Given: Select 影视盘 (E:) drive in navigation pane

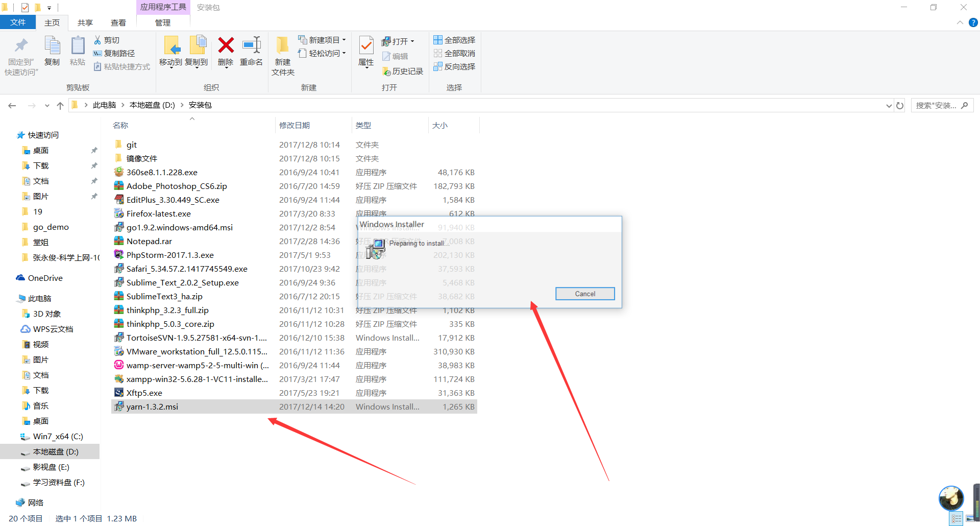Looking at the screenshot, I should click(51, 467).
